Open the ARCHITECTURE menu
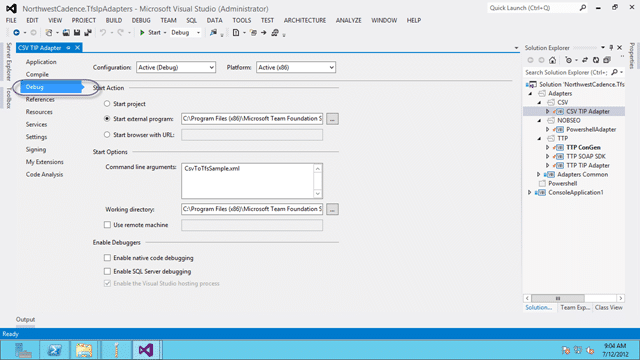This screenshot has height=360, width=640. click(x=305, y=20)
